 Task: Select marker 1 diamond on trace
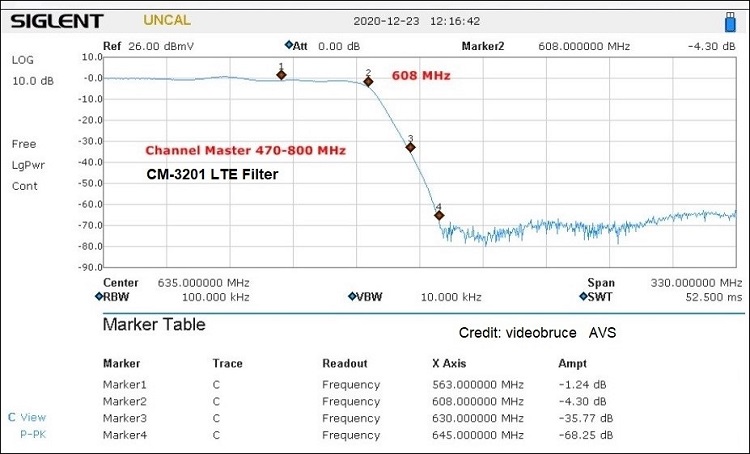tap(281, 75)
